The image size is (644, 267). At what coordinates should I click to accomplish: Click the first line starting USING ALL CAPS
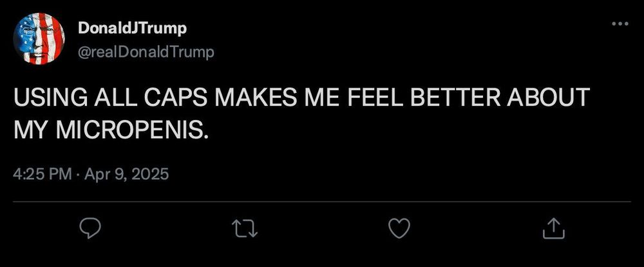click(301, 97)
